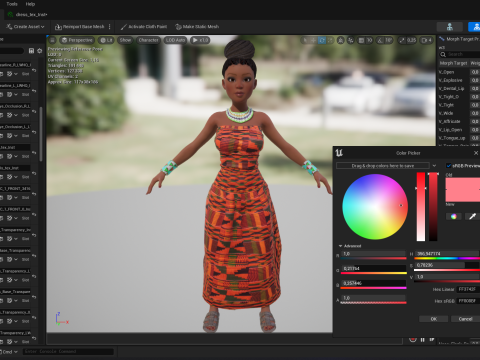The image size is (480, 360).
Task: Open the skeleton editor mode icon in top-right
Action: [x=450, y=27]
